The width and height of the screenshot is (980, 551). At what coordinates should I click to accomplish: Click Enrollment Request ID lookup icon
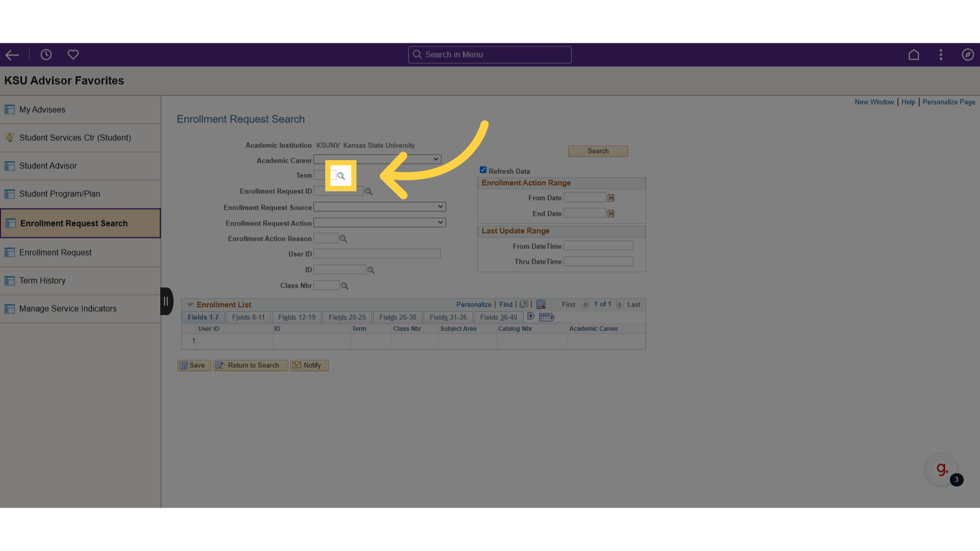pos(369,191)
